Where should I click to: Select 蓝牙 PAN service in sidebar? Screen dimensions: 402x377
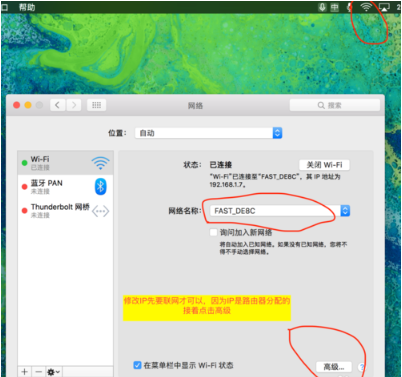click(x=65, y=187)
